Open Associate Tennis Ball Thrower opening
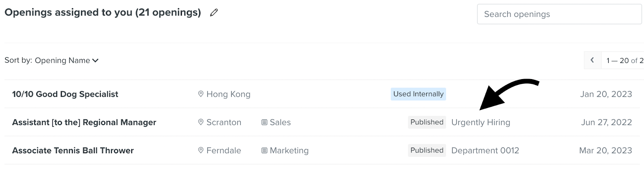644x169 pixels. 73,150
